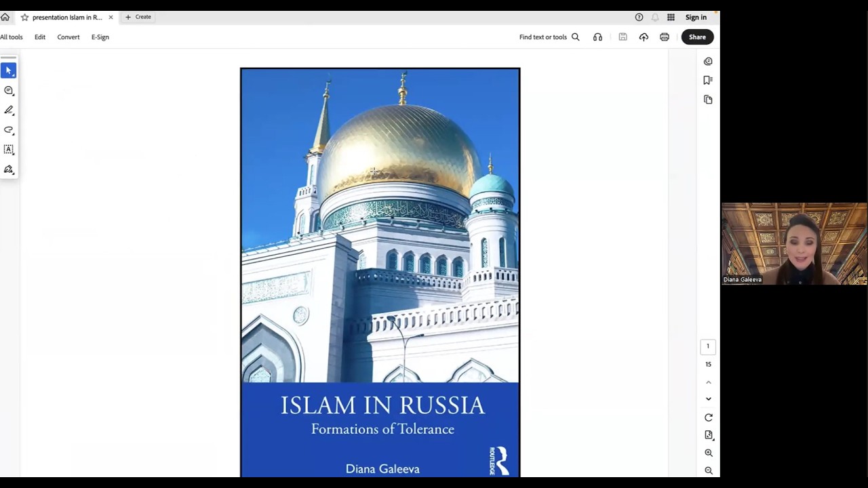The width and height of the screenshot is (868, 488).
Task: Zoom in with the magnifier plus icon
Action: pyautogui.click(x=709, y=453)
